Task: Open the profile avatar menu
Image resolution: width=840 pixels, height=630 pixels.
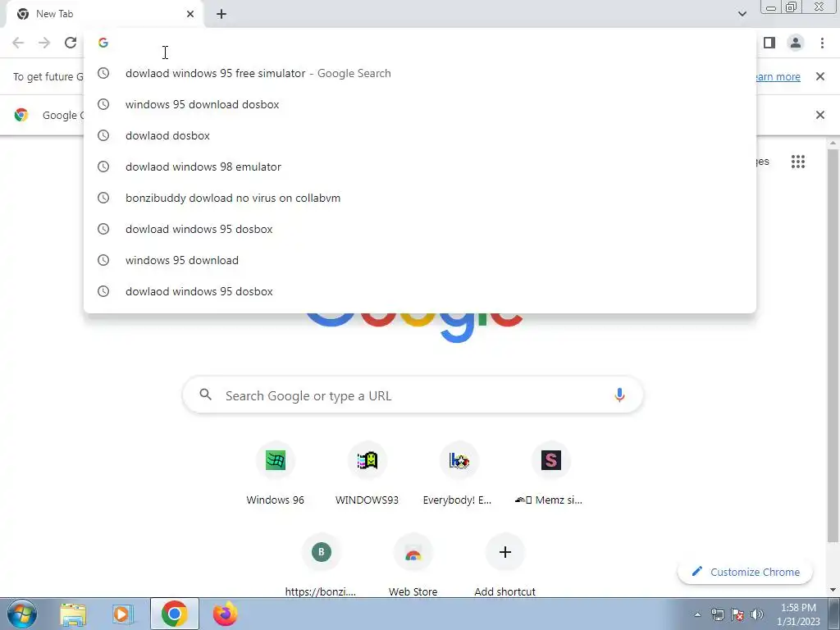Action: click(796, 43)
